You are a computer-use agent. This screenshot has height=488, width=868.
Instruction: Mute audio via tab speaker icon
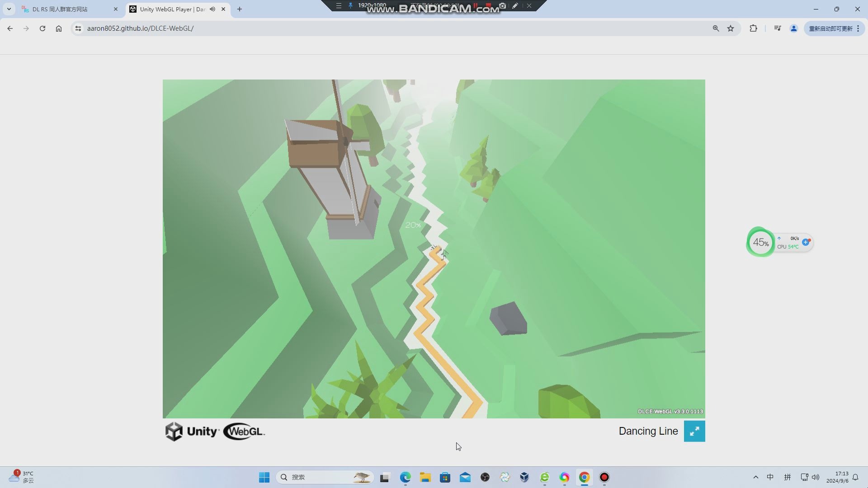212,9
